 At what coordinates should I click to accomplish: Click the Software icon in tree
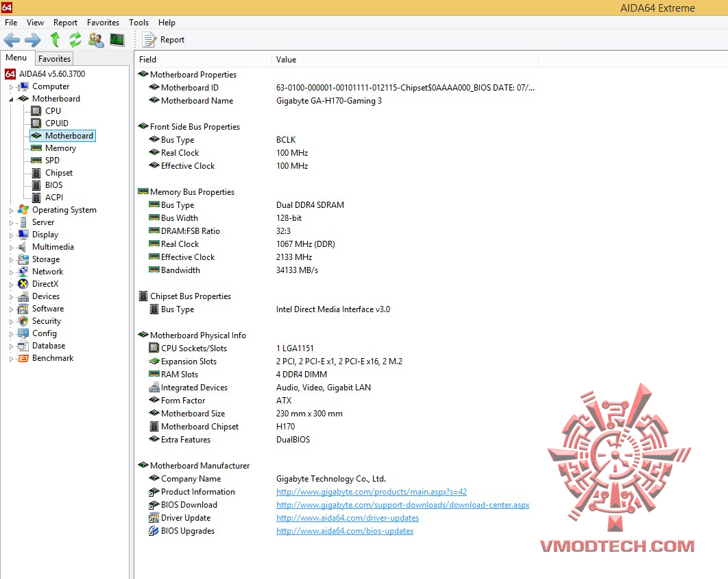click(23, 309)
